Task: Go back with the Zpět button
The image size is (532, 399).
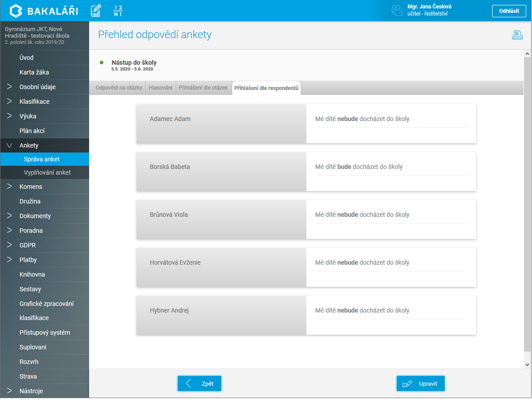Action: (199, 383)
